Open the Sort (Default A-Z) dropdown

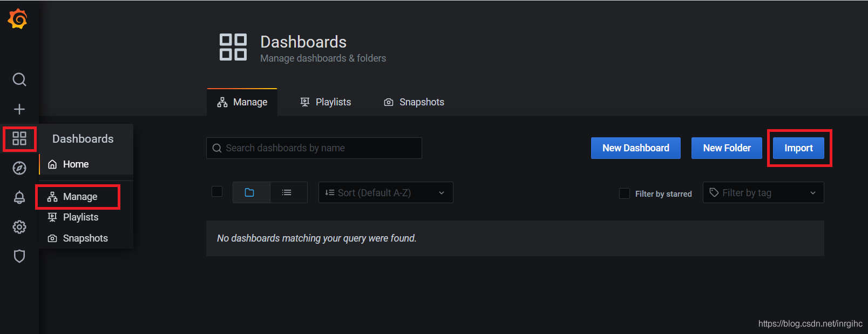pos(385,192)
